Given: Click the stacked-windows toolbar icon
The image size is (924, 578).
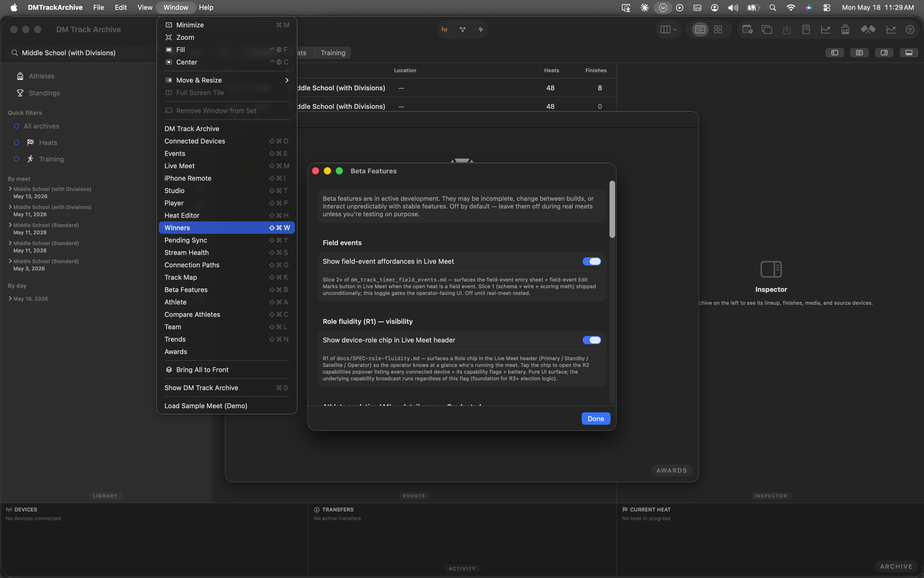Looking at the screenshot, I should tap(767, 29).
